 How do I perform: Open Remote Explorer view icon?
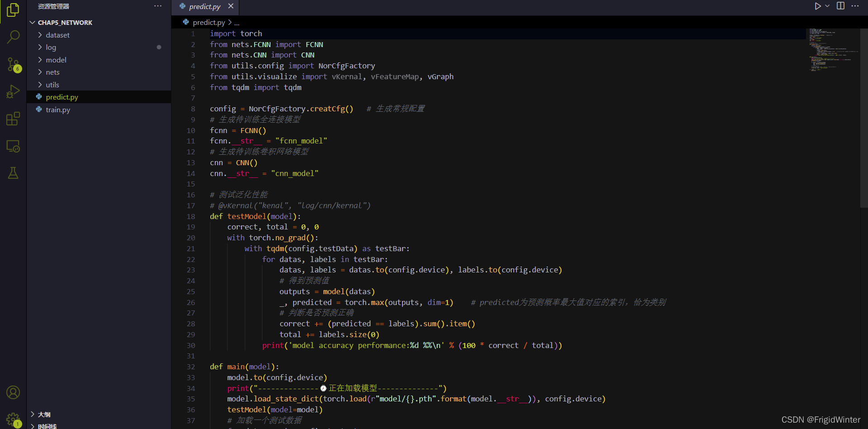[13, 146]
